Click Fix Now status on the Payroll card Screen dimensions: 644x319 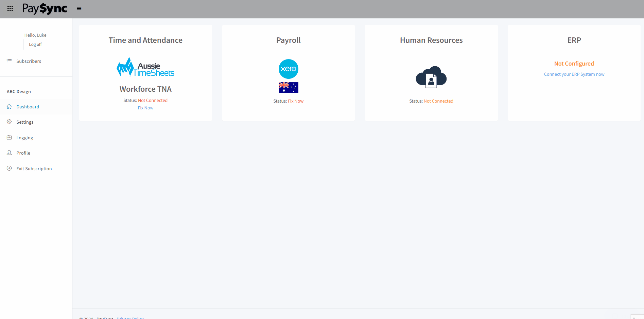[295, 101]
